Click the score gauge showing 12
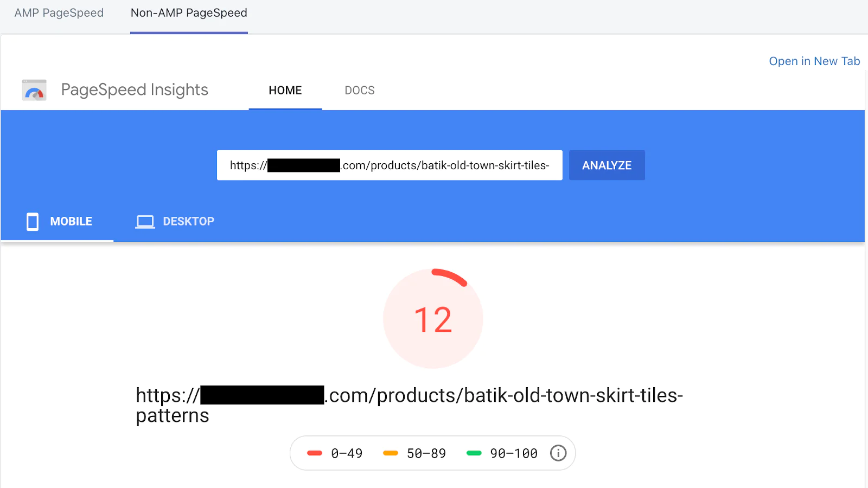This screenshot has width=868, height=488. (433, 318)
